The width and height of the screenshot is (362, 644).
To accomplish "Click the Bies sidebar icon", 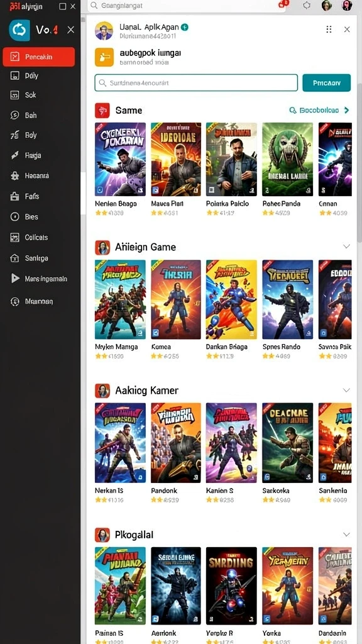I will 15,217.
